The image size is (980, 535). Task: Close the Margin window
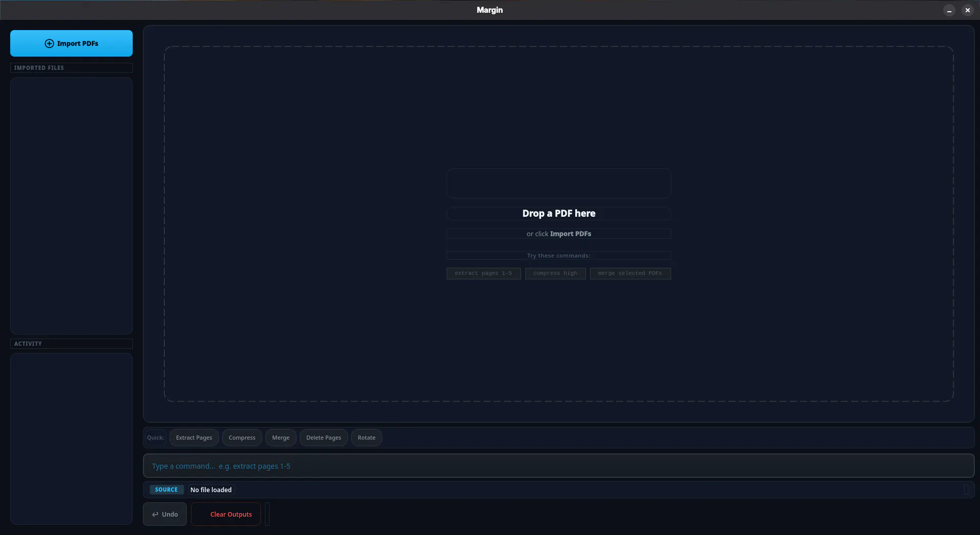967,10
